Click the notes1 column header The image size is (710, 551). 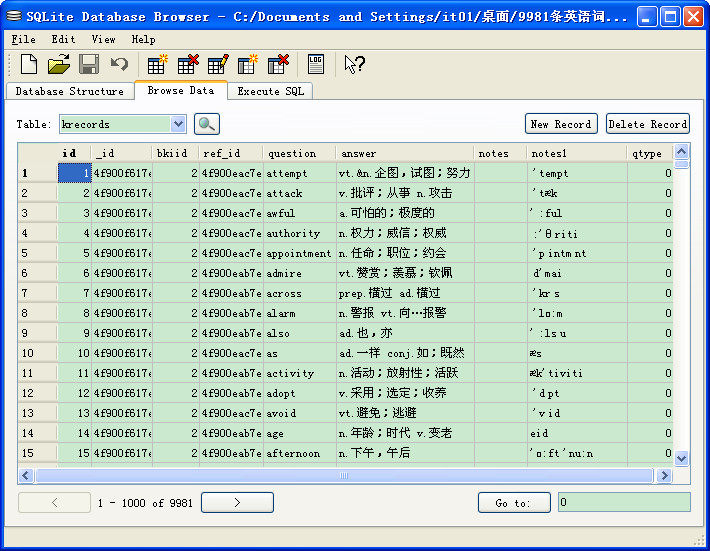click(577, 153)
